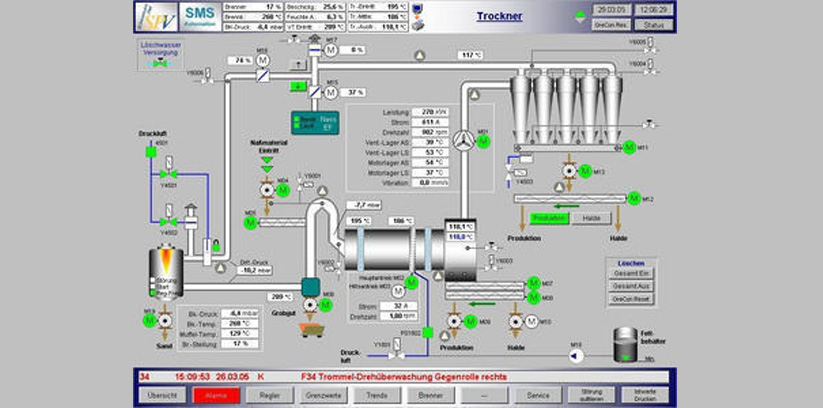Click valve Y4501
Viewport: 823px width, 408px height.
coord(168,174)
